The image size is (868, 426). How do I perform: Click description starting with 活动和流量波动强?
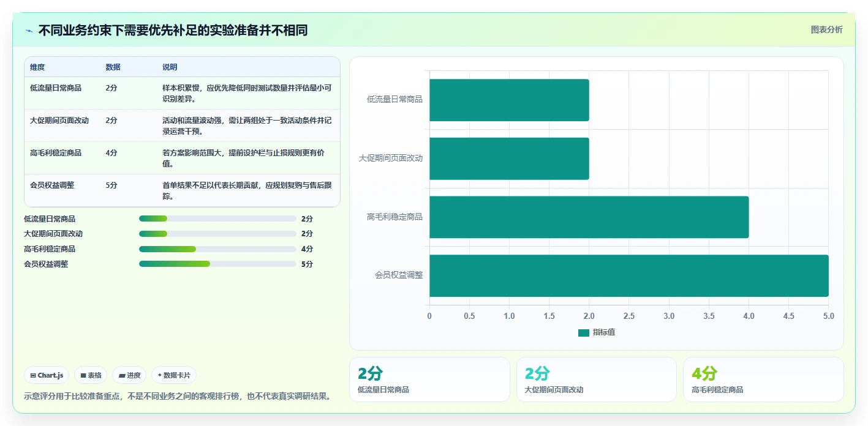[x=247, y=126]
